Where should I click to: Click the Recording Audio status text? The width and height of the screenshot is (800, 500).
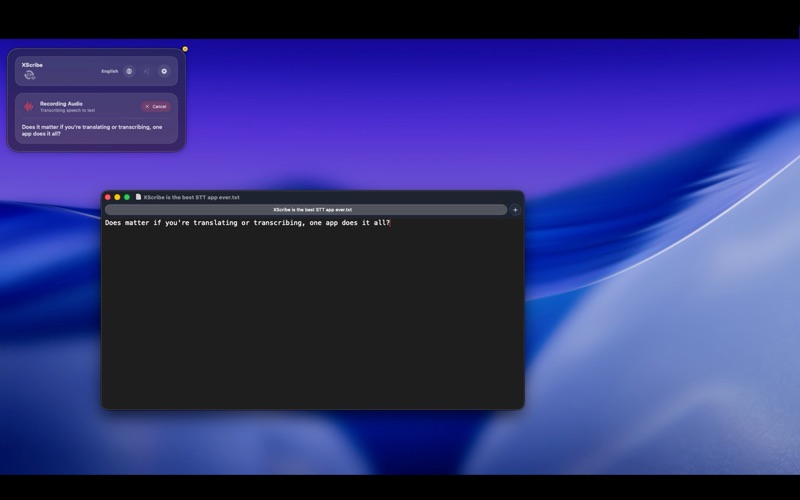61,104
